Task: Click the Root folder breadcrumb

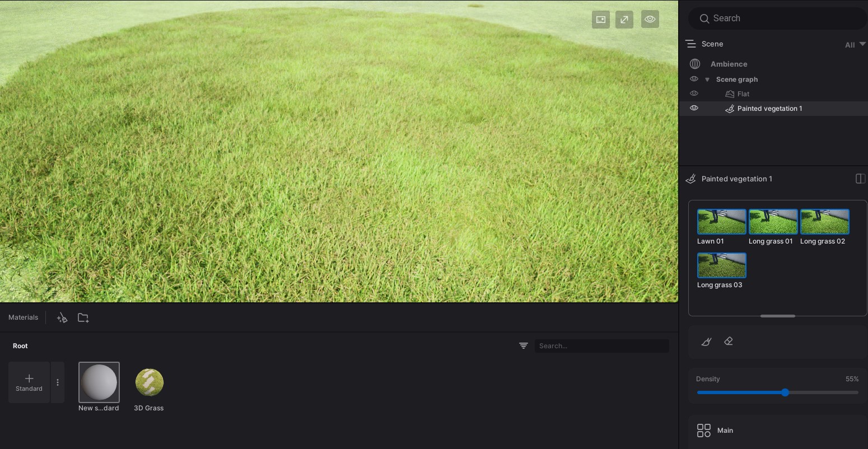Action: [x=20, y=346]
